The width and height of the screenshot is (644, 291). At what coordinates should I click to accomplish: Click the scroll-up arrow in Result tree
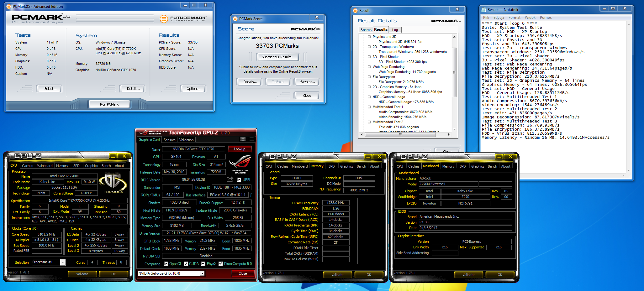pos(454,37)
